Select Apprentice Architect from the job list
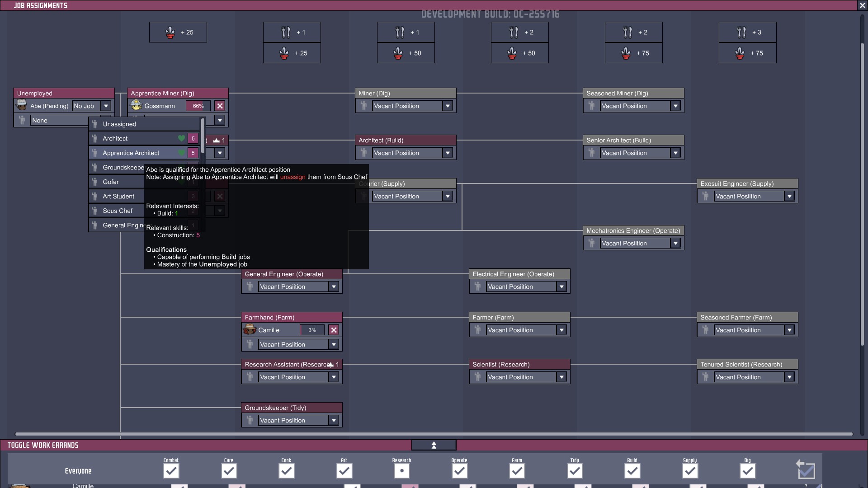Screen dimensions: 868x488 (131, 153)
